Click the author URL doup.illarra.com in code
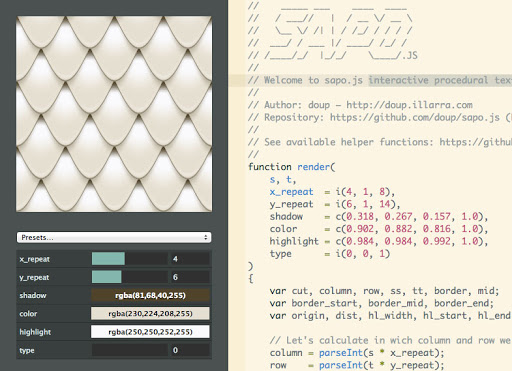The height and width of the screenshot is (371, 512). (409, 105)
